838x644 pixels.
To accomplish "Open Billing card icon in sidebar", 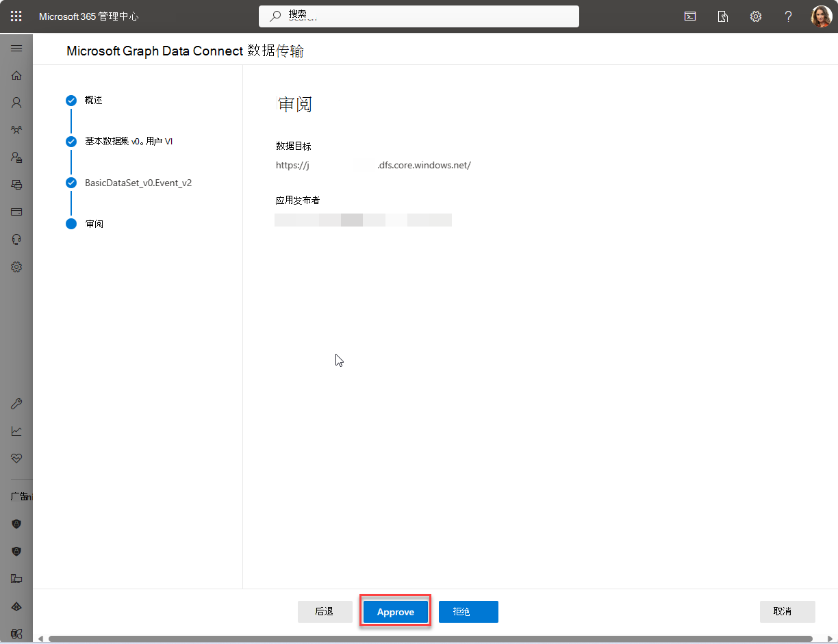I will (16, 212).
